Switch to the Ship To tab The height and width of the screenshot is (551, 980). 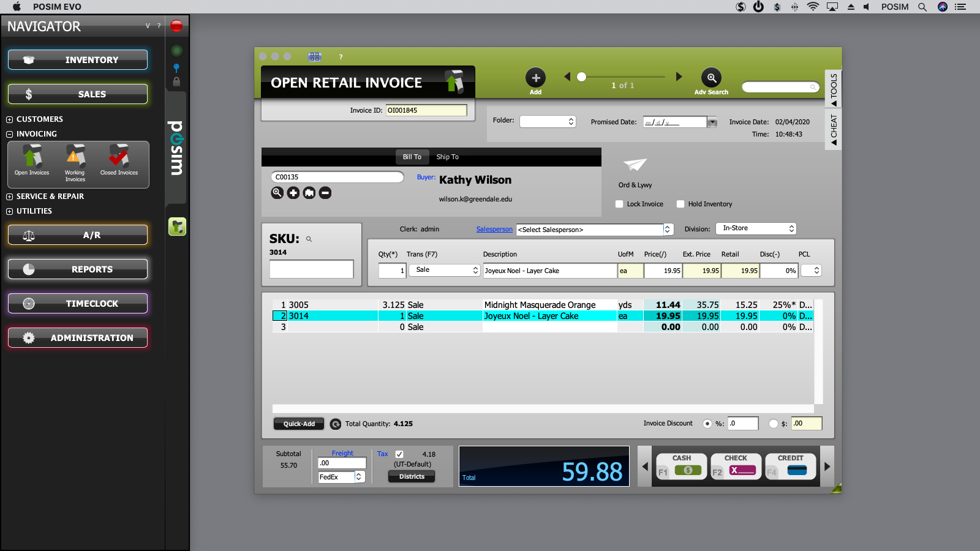coord(447,157)
